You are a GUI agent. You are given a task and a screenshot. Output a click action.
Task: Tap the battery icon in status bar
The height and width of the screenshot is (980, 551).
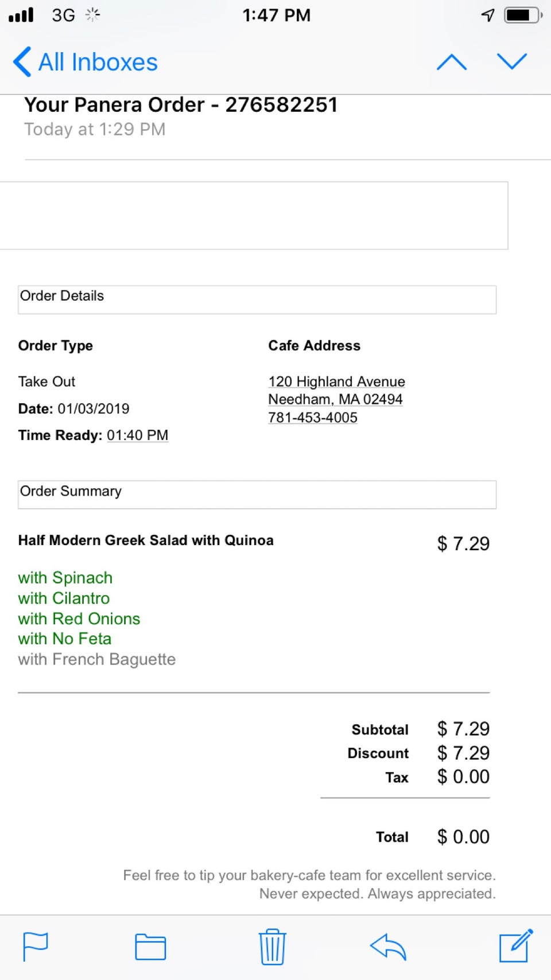(x=522, y=15)
